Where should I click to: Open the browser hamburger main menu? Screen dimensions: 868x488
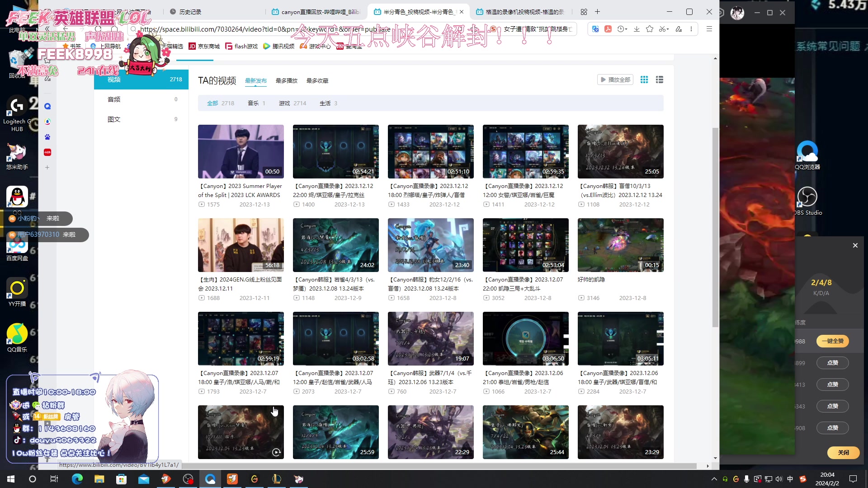coord(709,29)
